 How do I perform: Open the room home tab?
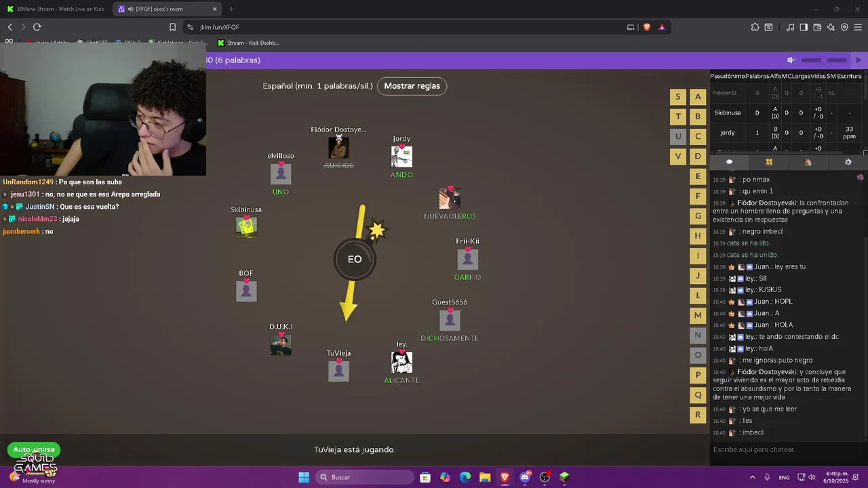click(x=808, y=162)
